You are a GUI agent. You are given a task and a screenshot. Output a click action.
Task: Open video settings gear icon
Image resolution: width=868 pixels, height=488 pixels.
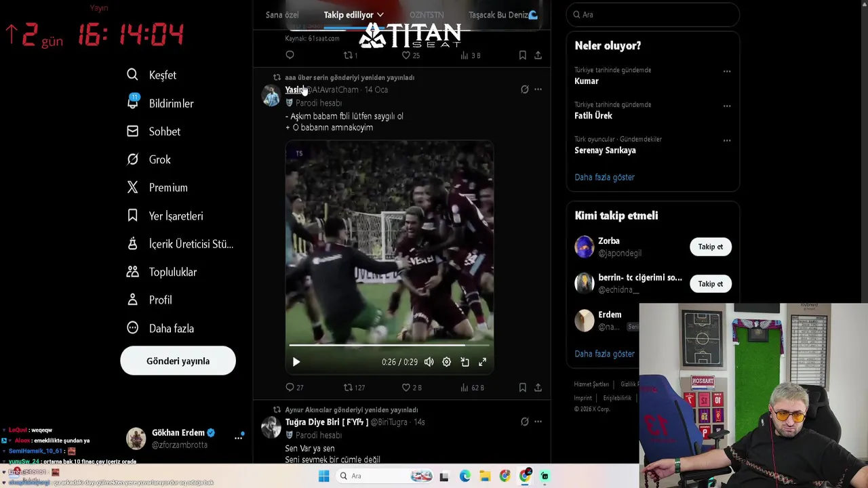[446, 362]
